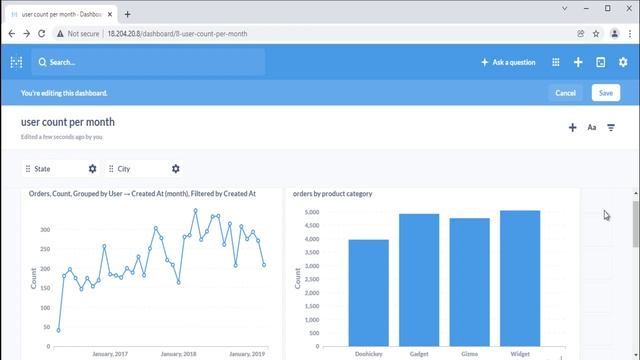Click the scrollbar down arrow
Image resolution: width=640 pixels, height=360 pixels.
[x=636, y=356]
